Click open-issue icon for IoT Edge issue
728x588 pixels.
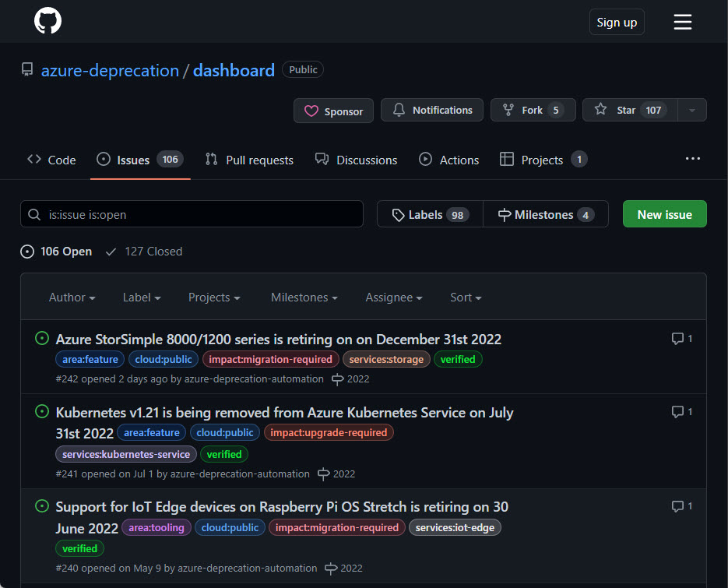click(42, 505)
